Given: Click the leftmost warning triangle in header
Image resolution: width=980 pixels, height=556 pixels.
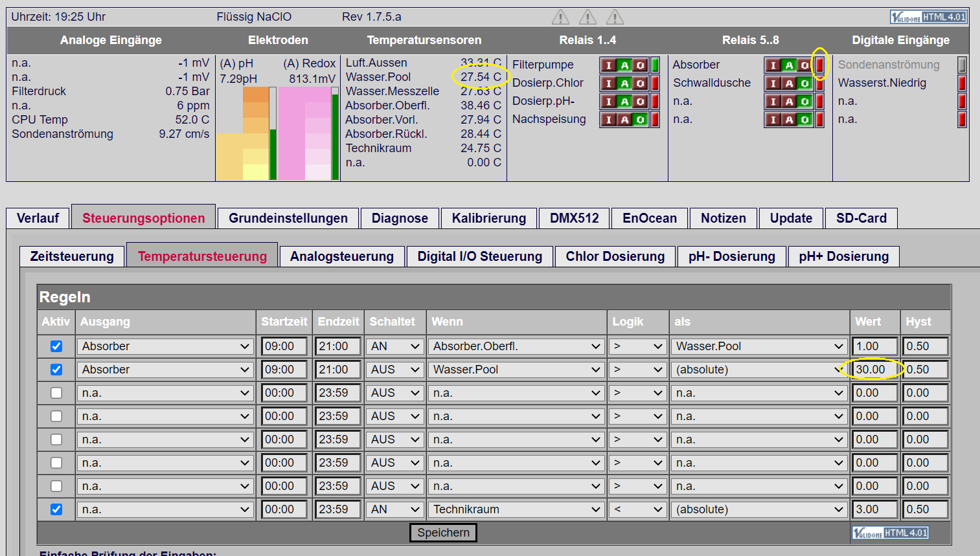Looking at the screenshot, I should (x=560, y=17).
